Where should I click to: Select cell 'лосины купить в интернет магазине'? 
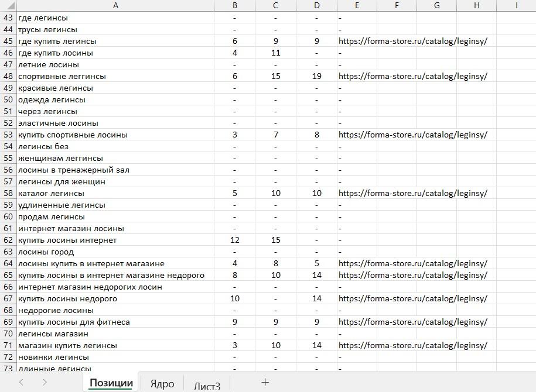pos(115,264)
